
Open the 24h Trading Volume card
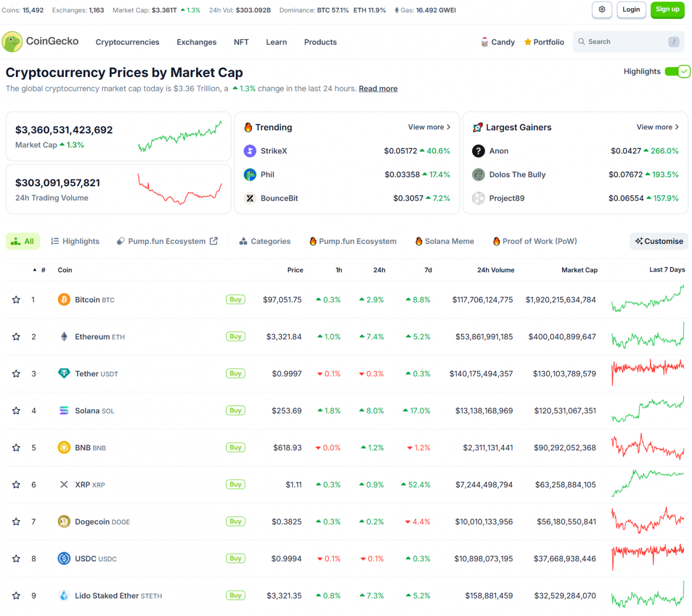(x=118, y=189)
